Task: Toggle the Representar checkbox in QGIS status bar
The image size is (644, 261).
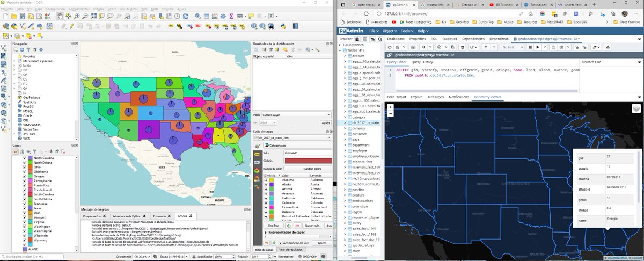Action: (x=276, y=257)
